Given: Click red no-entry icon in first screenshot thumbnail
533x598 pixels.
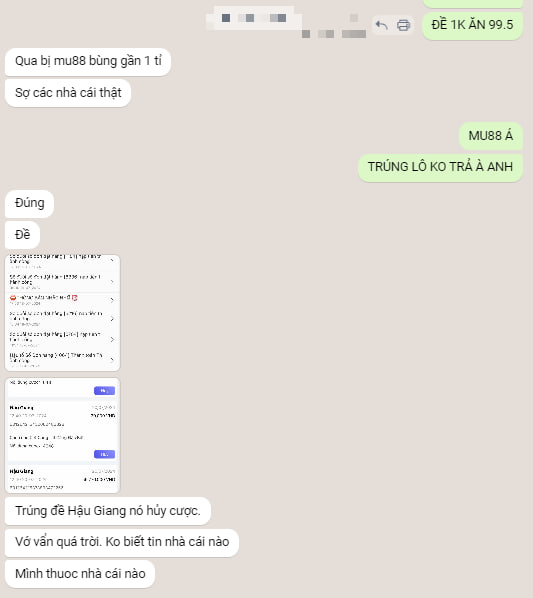Looking at the screenshot, I should (13, 297).
